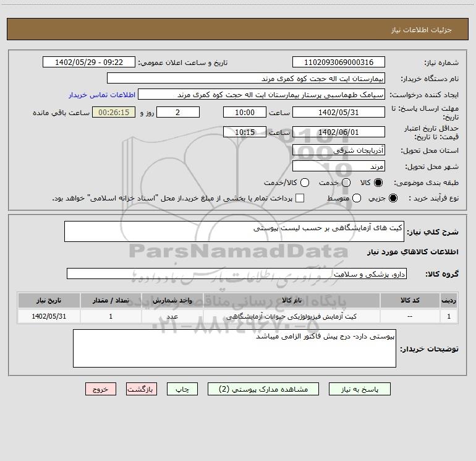Click the announcement date field 1402/05/29 - 09:22
The height and width of the screenshot is (461, 476).
click(x=89, y=62)
